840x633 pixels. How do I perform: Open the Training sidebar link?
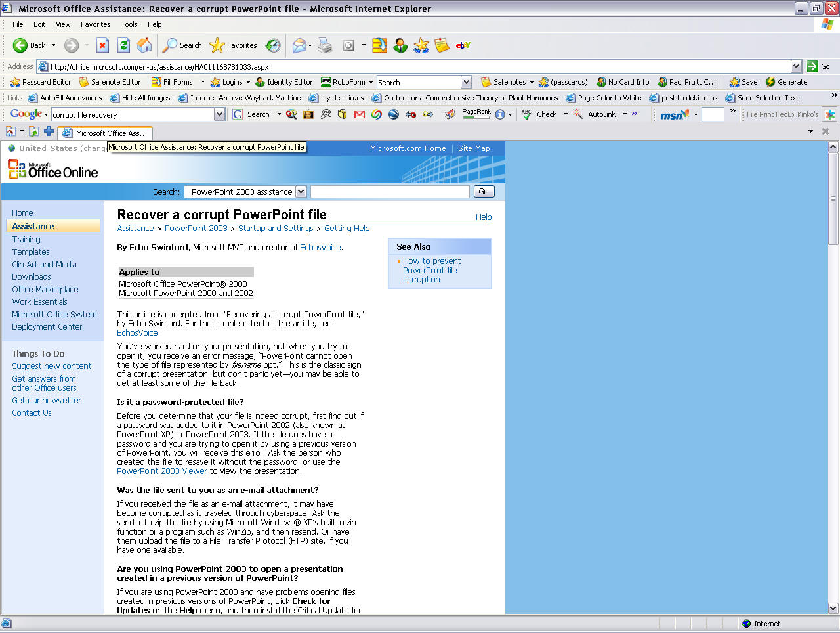26,240
